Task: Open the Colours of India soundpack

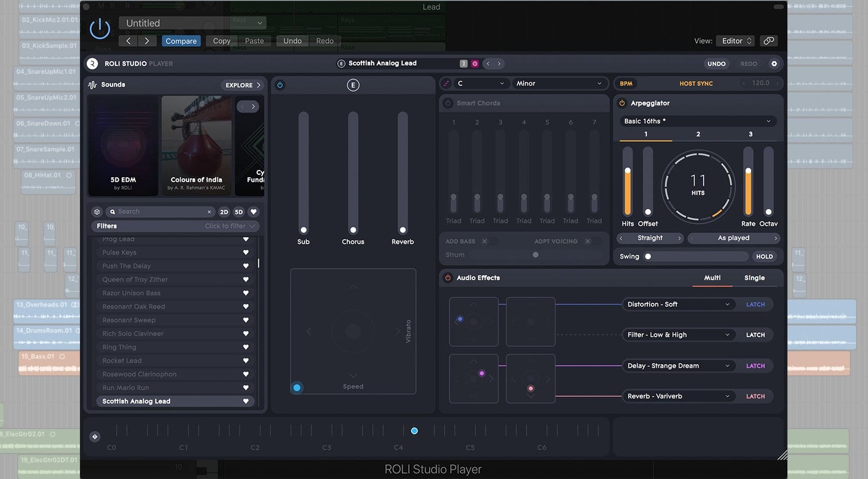Action: [196, 146]
